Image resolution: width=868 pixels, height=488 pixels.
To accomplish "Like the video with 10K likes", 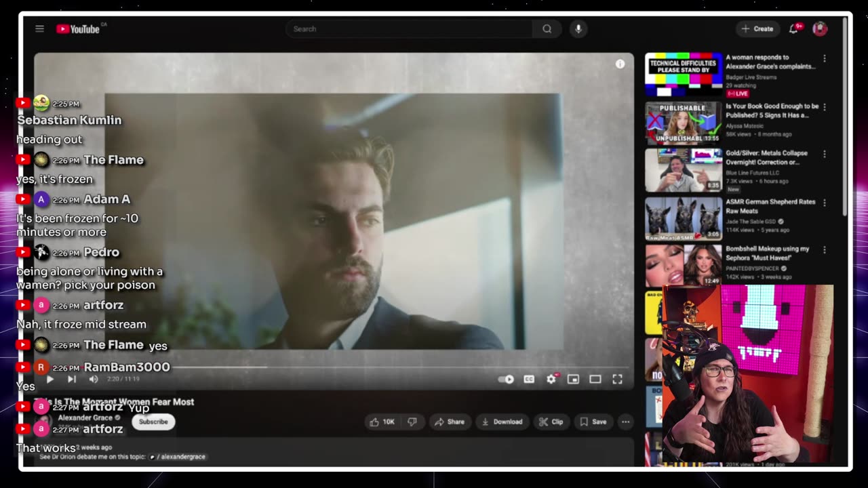I will (382, 422).
